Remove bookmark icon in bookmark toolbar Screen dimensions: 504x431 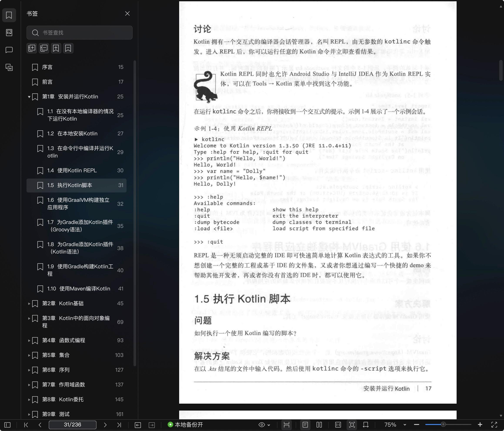coord(68,48)
